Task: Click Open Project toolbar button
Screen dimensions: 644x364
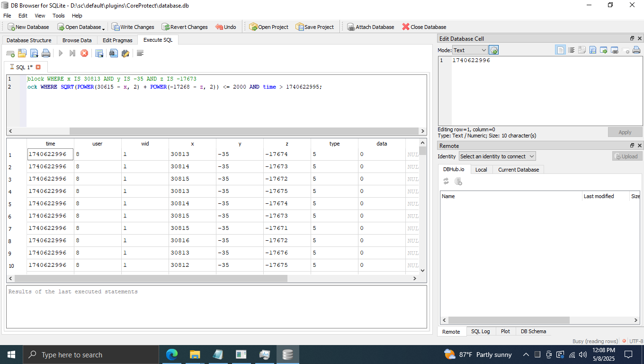Action: (x=269, y=27)
